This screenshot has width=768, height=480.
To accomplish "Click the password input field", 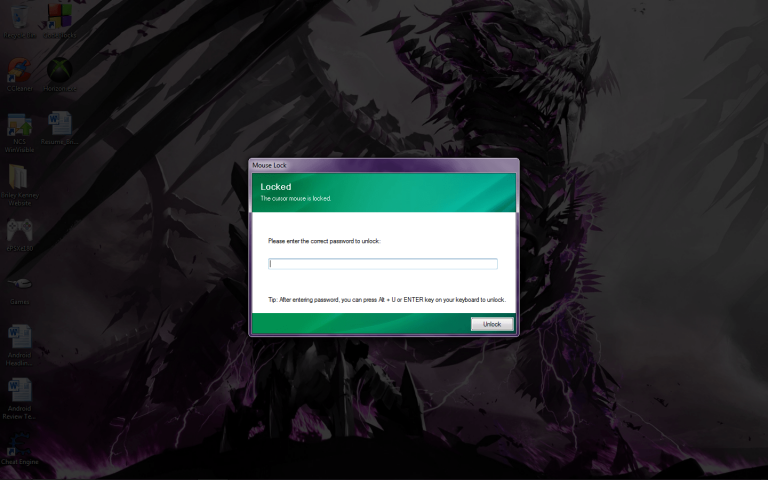I will (383, 264).
